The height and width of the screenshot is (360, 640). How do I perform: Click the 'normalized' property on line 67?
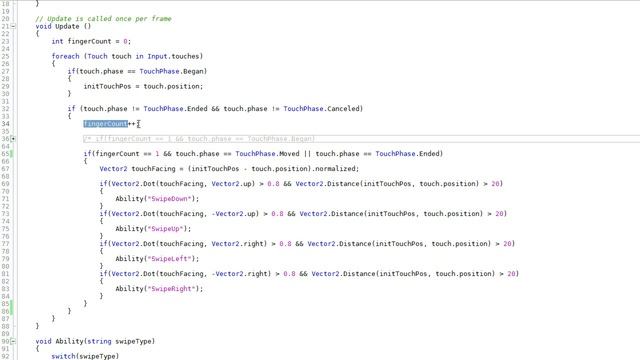tap(335, 169)
